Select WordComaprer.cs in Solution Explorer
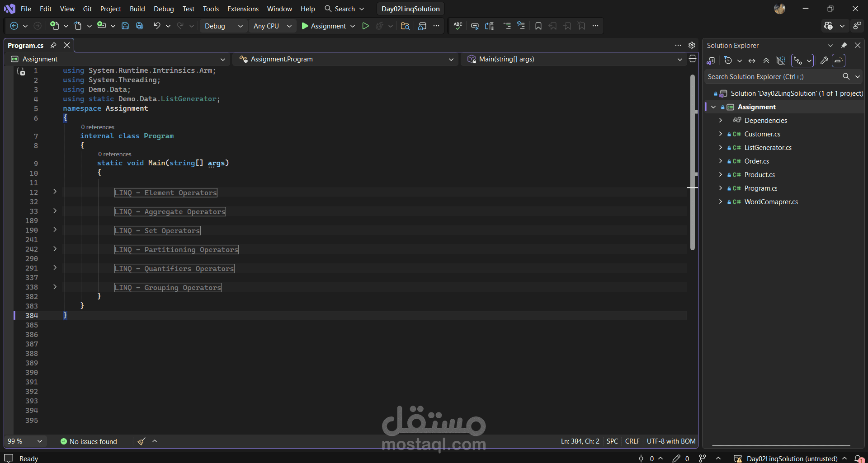Screen dimensions: 868x463 771,202
